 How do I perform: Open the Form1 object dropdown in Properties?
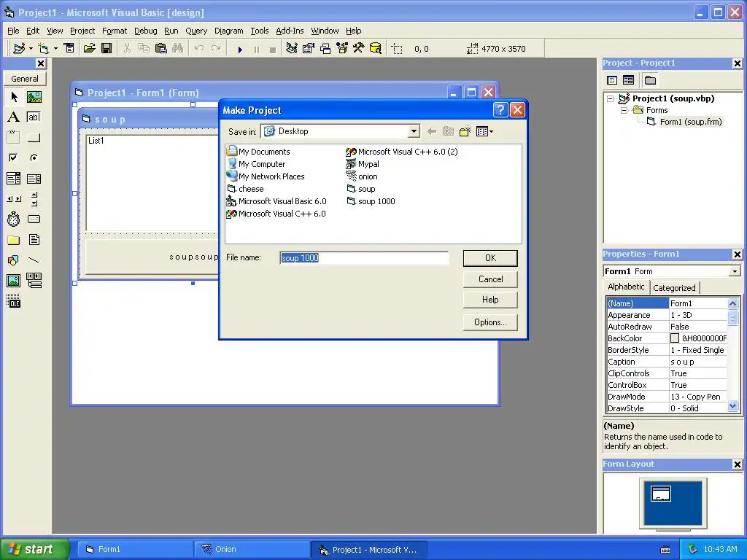click(735, 271)
